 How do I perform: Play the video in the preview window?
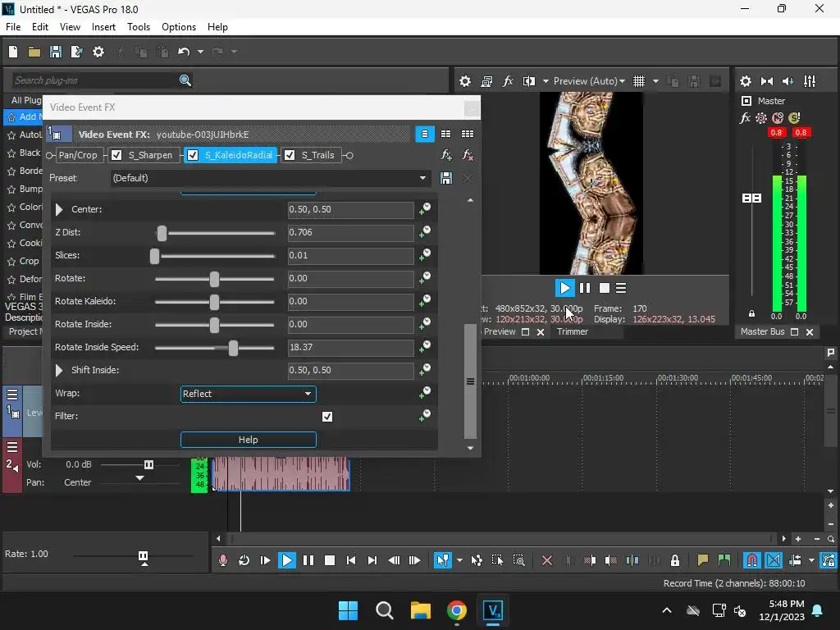pos(564,288)
